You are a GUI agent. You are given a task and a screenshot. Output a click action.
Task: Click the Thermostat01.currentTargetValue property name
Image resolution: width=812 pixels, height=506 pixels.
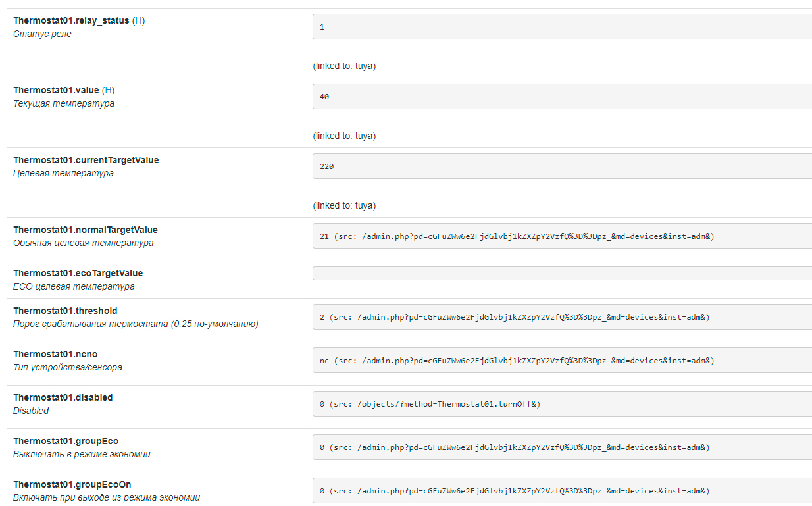point(86,161)
